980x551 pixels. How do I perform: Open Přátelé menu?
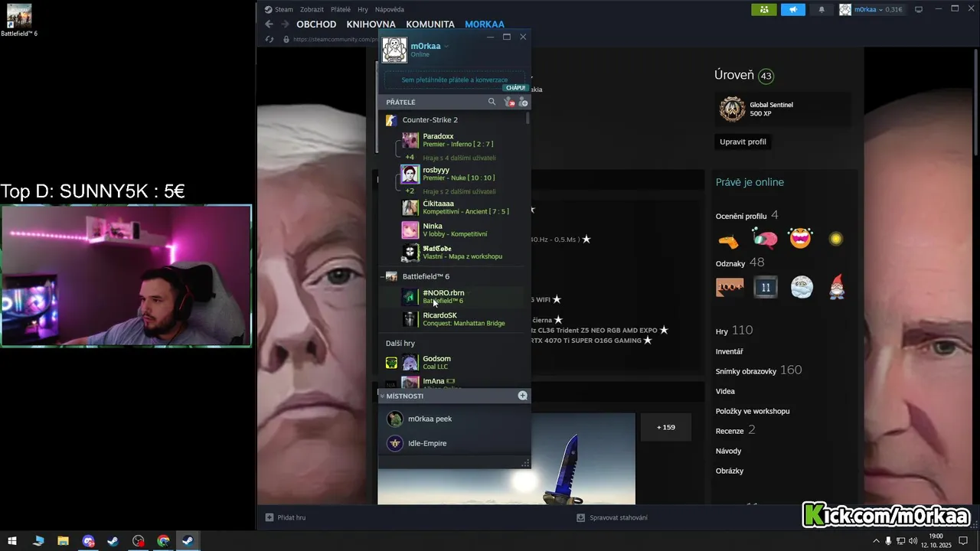pos(341,9)
